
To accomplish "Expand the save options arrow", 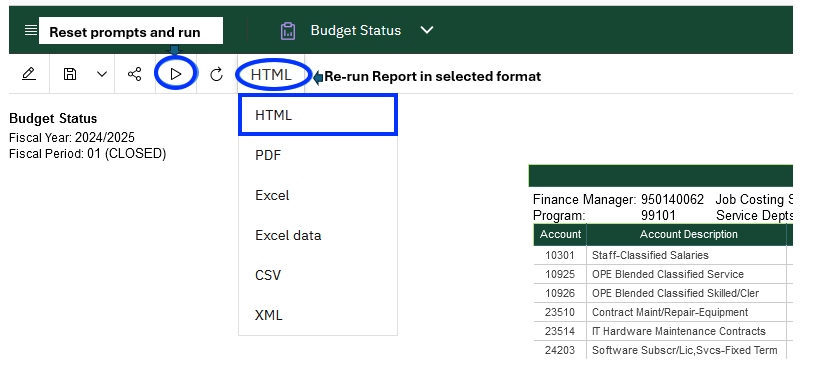I will [x=102, y=74].
